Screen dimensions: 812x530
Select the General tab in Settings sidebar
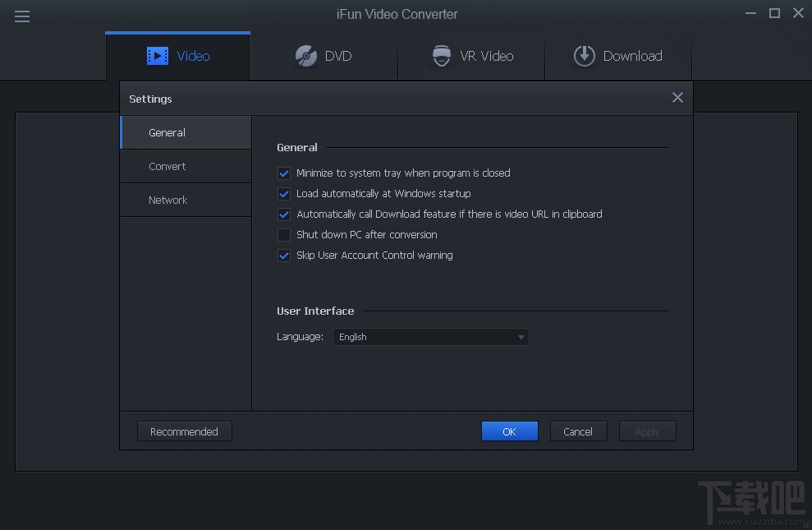click(167, 132)
